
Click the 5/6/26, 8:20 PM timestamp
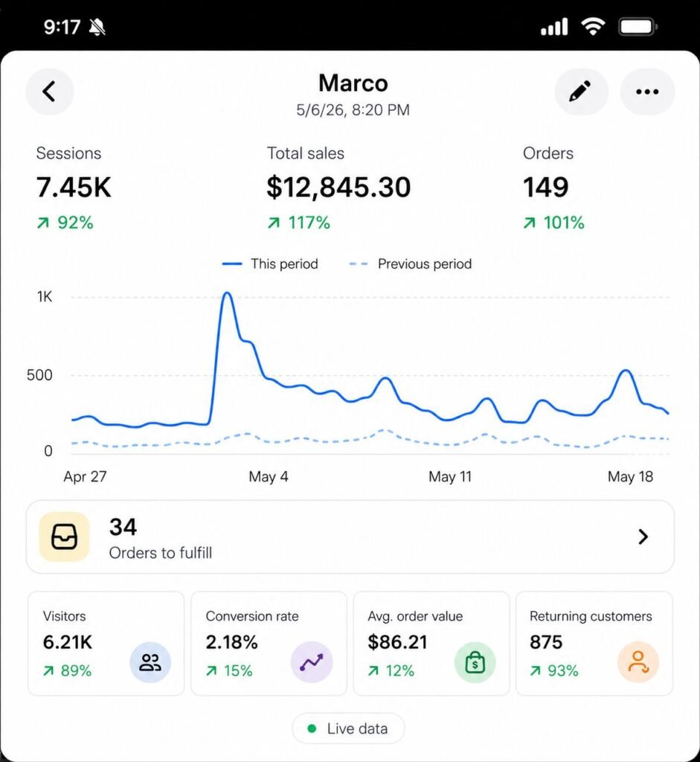tap(353, 110)
